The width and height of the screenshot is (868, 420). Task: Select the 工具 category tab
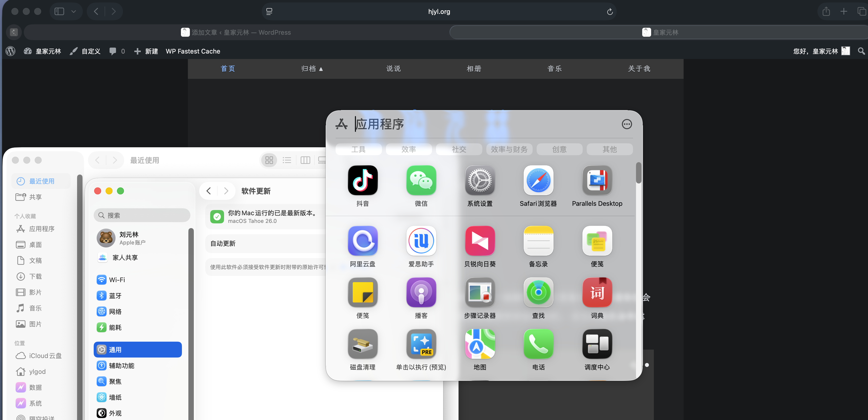click(358, 149)
